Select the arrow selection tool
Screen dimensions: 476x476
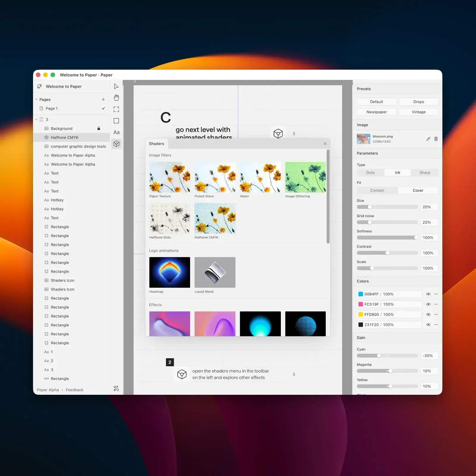click(116, 86)
